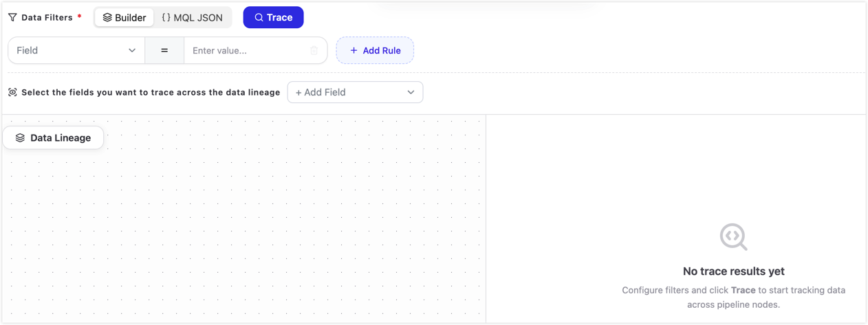Switch filter mode to MQL JSON
Viewport: 868px width, 325px height.
coord(193,17)
